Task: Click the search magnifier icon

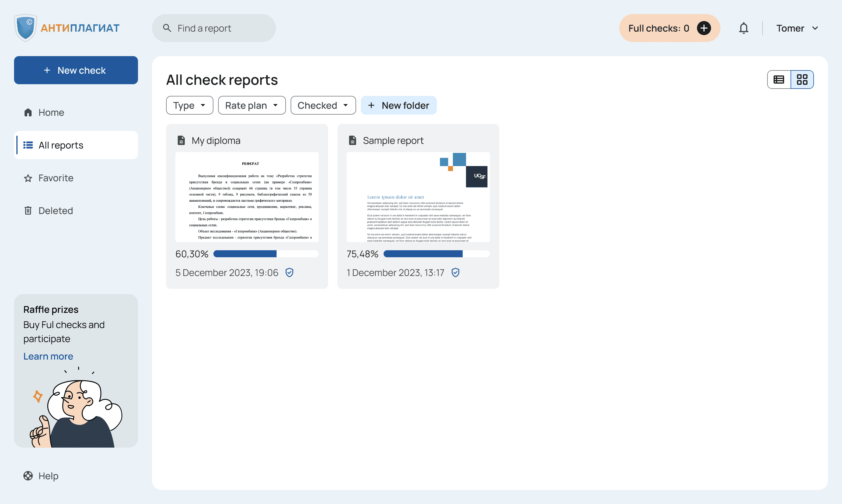Action: pyautogui.click(x=167, y=28)
